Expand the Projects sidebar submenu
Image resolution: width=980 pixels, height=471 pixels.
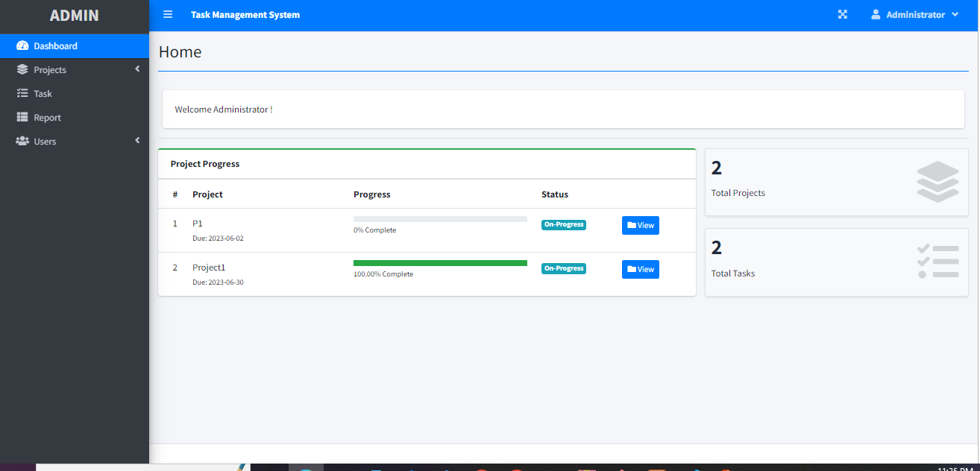(x=137, y=69)
